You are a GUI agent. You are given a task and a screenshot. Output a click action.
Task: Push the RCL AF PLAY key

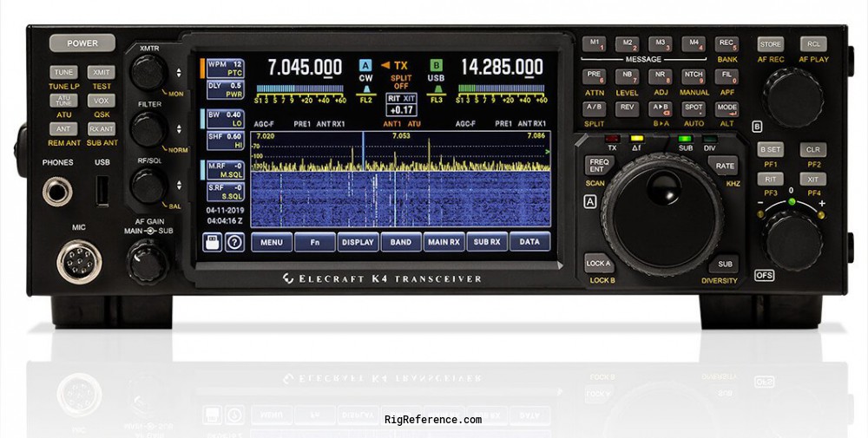(813, 44)
